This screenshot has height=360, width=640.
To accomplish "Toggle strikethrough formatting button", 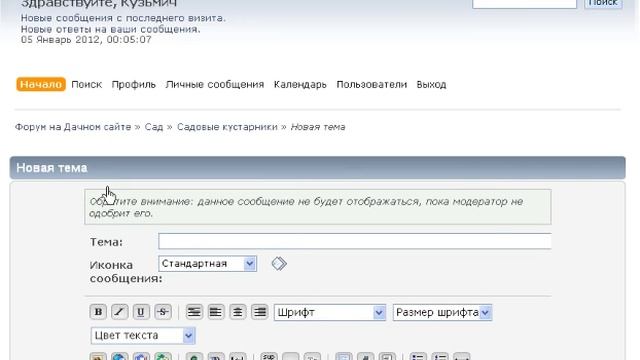I will coord(163,312).
